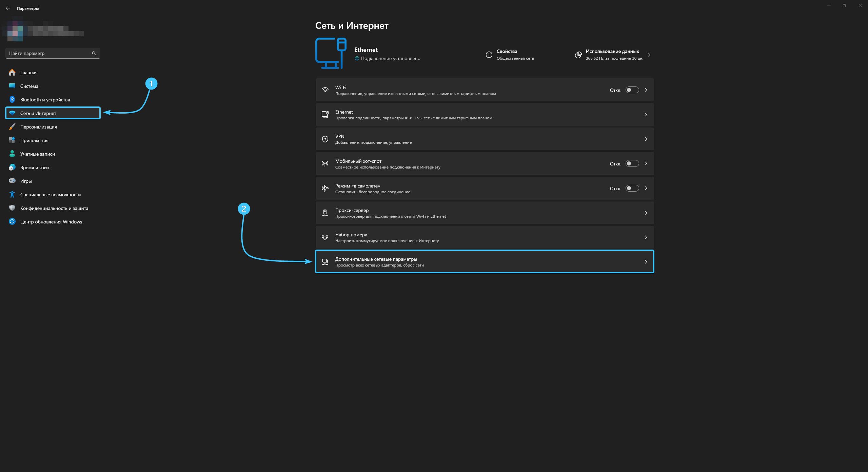Click the Найти параметр search field
The width and height of the screenshot is (868, 472).
pyautogui.click(x=47, y=53)
